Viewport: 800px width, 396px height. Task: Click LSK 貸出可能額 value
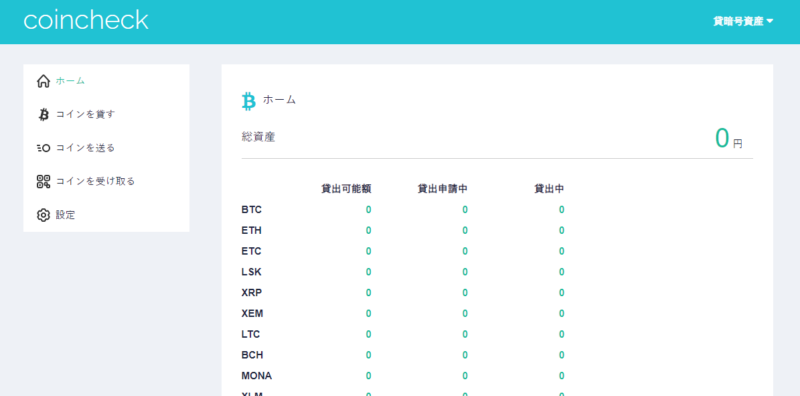tap(368, 272)
